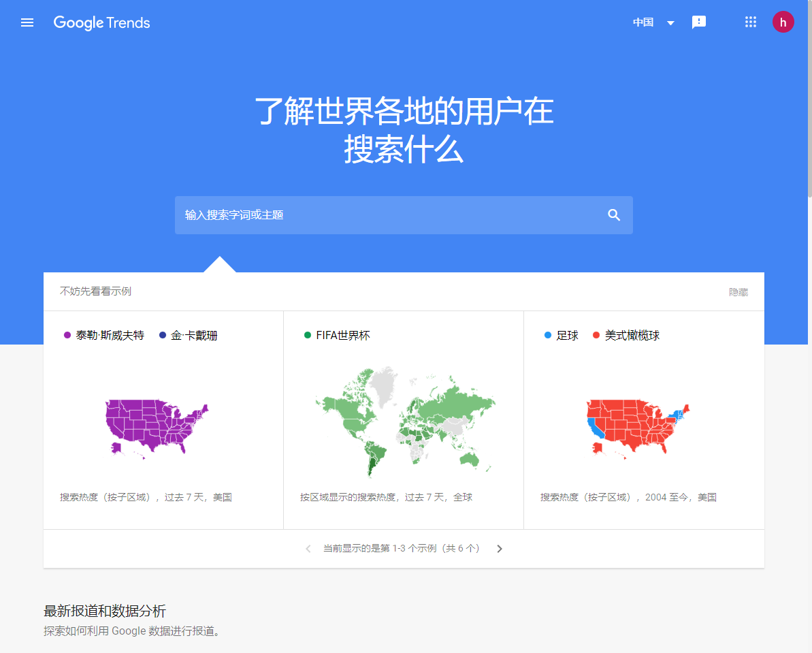Screen dimensions: 812x653
Task: Click the dark blue dot beside 金·卡戴珊
Action: [163, 335]
